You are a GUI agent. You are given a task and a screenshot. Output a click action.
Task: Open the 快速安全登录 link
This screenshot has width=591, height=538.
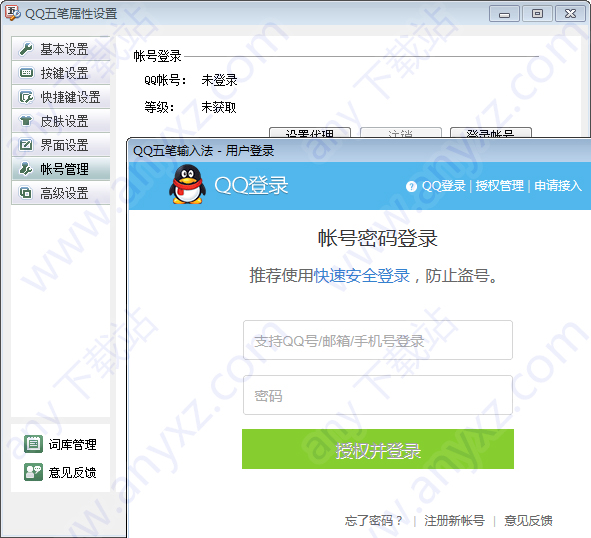tap(361, 276)
